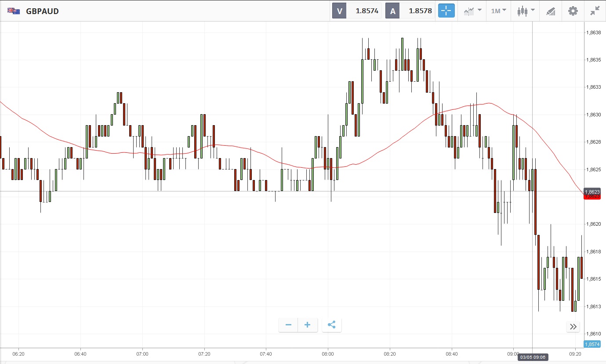Select the drawing tools pencil icon

551,11
